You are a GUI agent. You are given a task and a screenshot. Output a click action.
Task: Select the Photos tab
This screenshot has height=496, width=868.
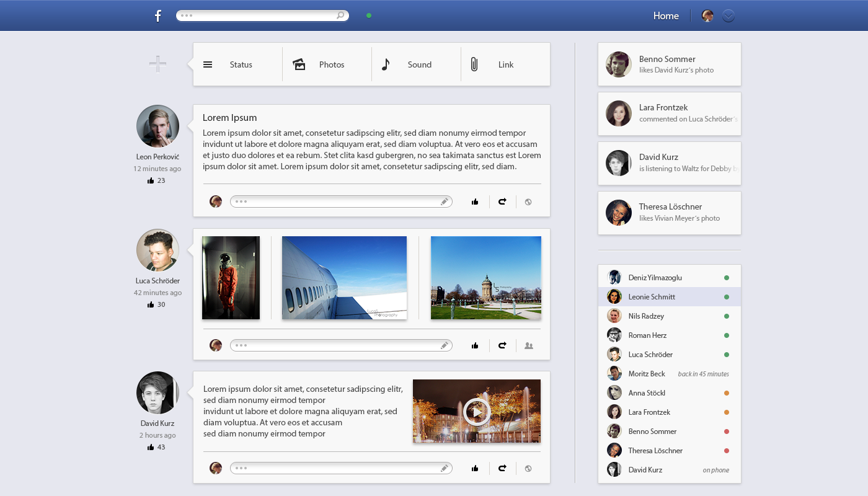click(x=327, y=64)
